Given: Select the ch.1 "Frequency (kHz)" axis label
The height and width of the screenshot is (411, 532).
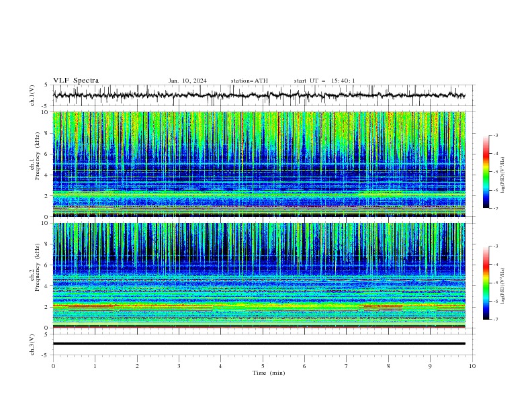Looking at the screenshot, I should pos(38,156).
